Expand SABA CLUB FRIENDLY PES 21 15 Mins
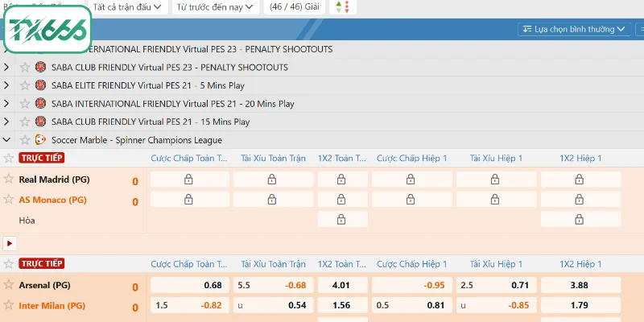Image resolution: width=644 pixels, height=322 pixels. click(x=6, y=122)
